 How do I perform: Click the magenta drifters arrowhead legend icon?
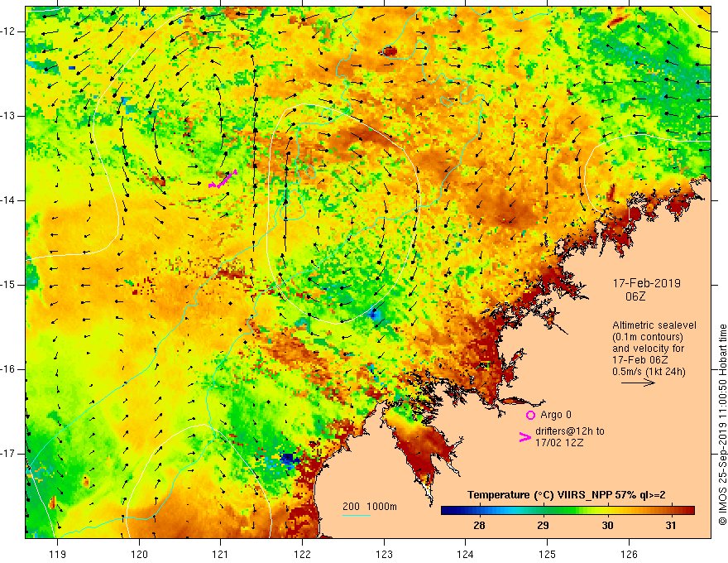(524, 436)
